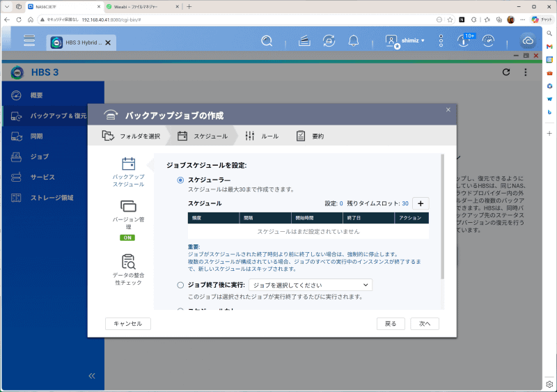Click 終了日 column header

click(368, 218)
